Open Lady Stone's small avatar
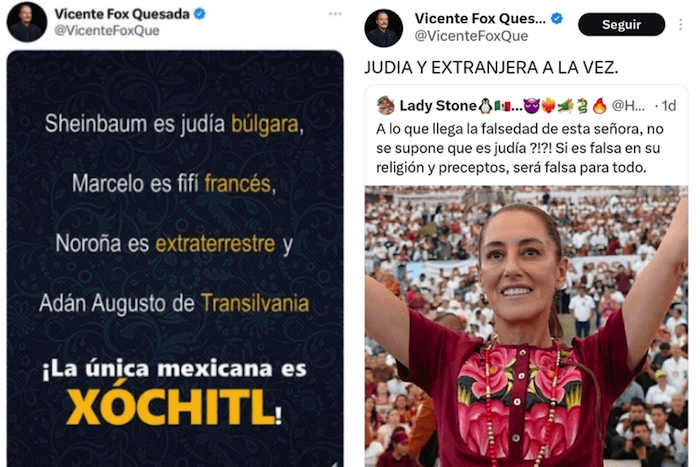The width and height of the screenshot is (700, 467). coord(386,106)
